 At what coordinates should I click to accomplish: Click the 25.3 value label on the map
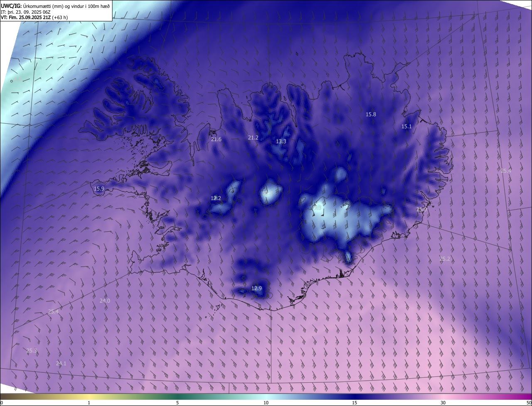[x=32, y=351]
